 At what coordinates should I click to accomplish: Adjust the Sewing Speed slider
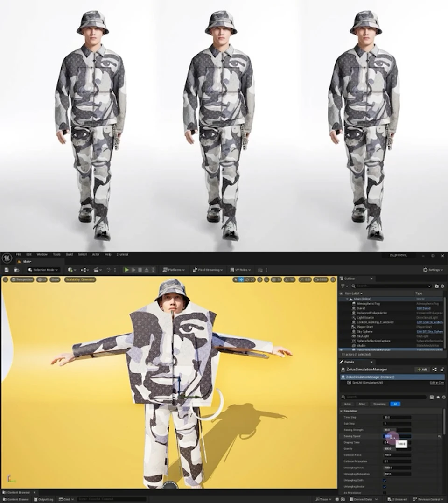[398, 436]
